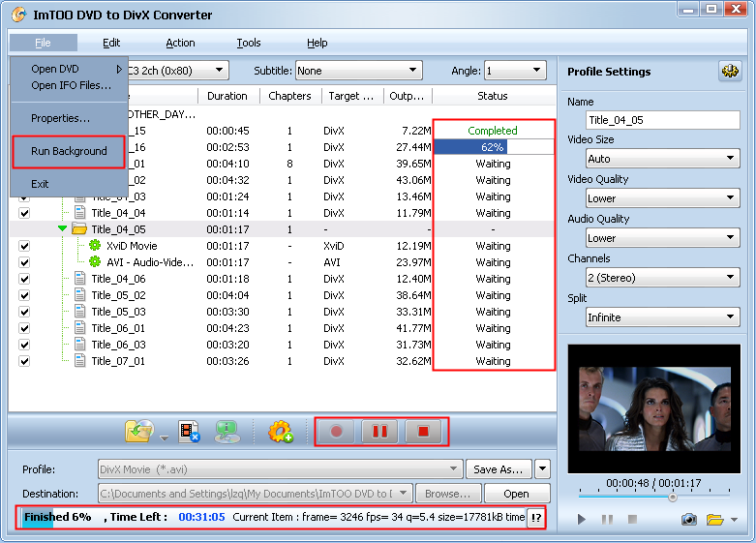The image size is (756, 543).
Task: Open dropdown arrow beside snapshot folder icon
Action: 735,520
